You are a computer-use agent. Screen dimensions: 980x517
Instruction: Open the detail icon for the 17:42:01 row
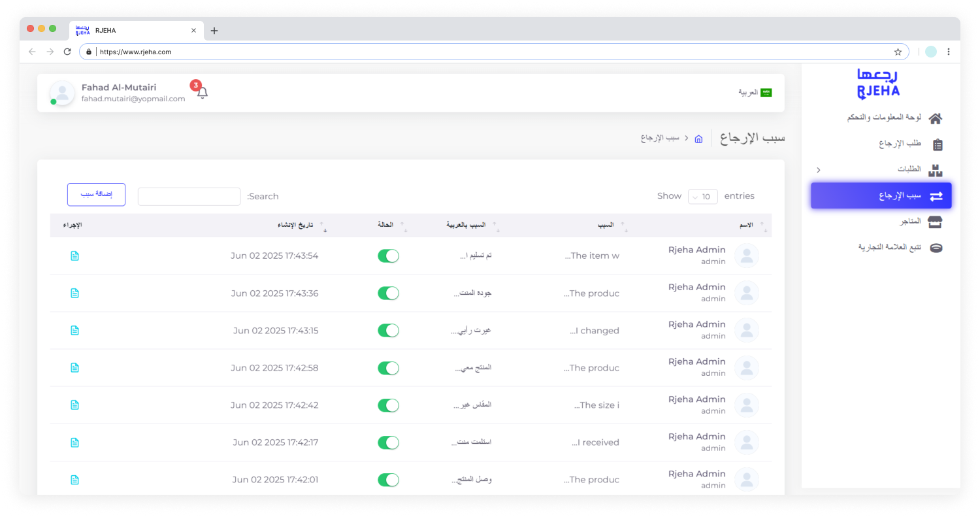[74, 480]
